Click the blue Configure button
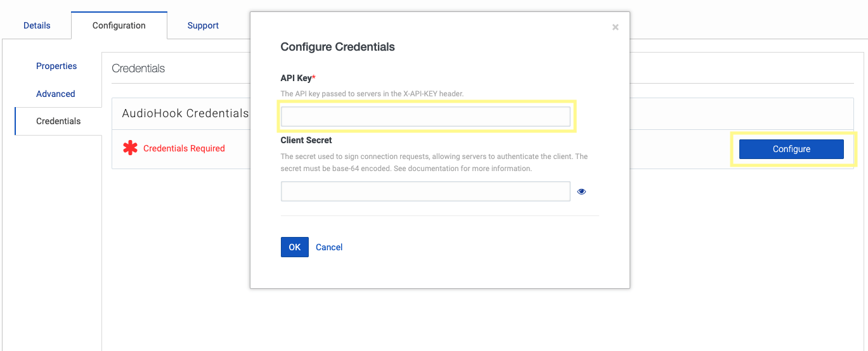This screenshot has width=868, height=351. 791,149
